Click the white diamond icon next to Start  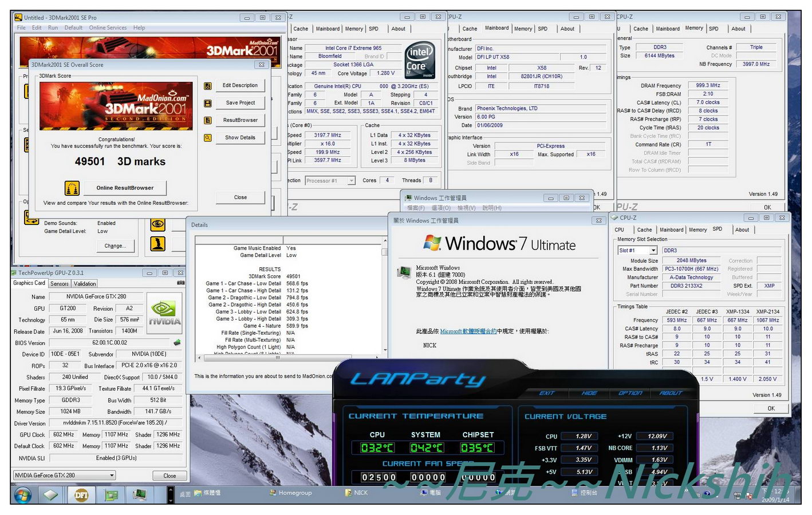point(50,495)
